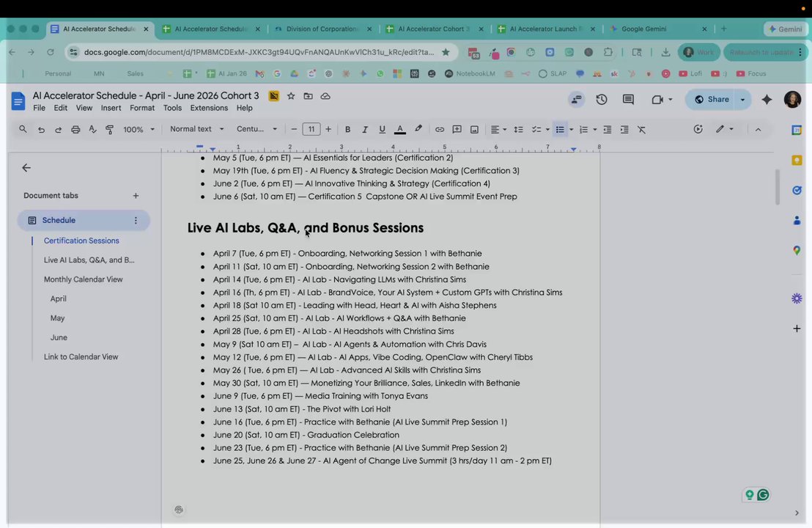Switch to Division of Corporations tab
This screenshot has width=812, height=528.
(x=323, y=29)
